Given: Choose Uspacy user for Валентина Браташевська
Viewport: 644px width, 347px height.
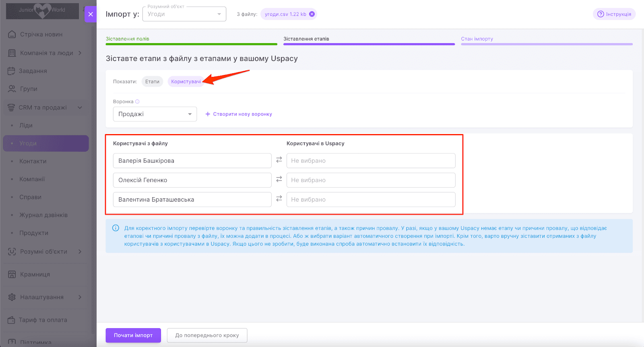Looking at the screenshot, I should point(371,199).
